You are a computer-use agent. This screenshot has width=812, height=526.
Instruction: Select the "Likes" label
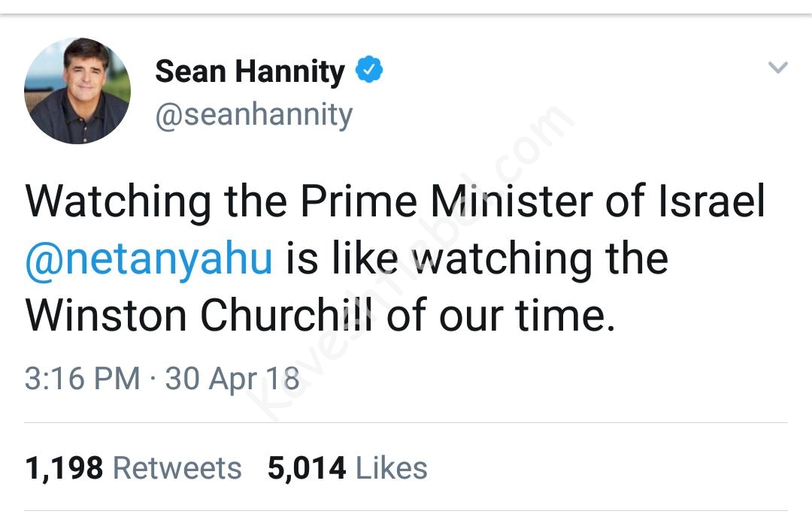click(x=392, y=468)
